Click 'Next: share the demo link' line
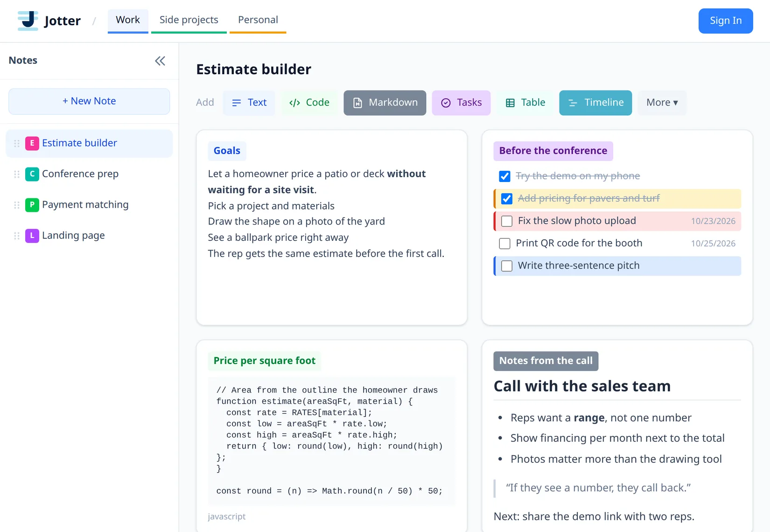This screenshot has height=532, width=770. [594, 517]
